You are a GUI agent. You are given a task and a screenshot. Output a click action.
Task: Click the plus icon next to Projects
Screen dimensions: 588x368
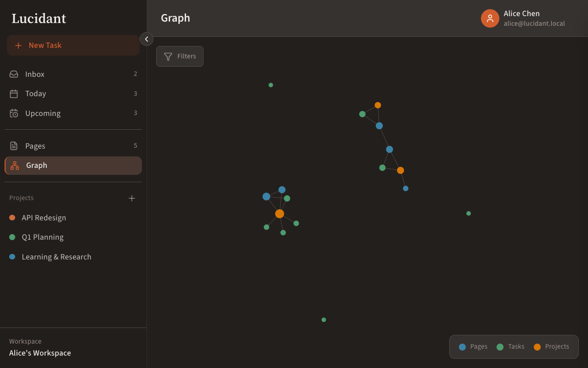point(132,198)
